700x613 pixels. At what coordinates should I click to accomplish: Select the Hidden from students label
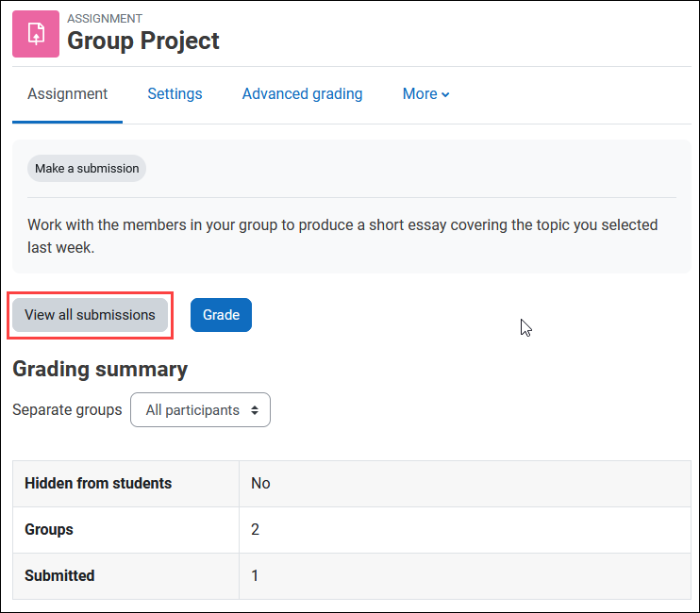tap(98, 483)
